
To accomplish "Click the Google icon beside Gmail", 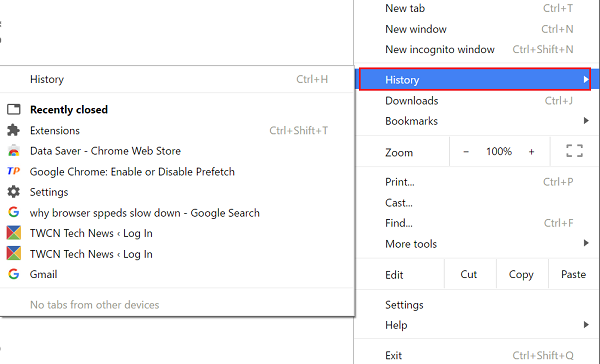I will click(13, 274).
